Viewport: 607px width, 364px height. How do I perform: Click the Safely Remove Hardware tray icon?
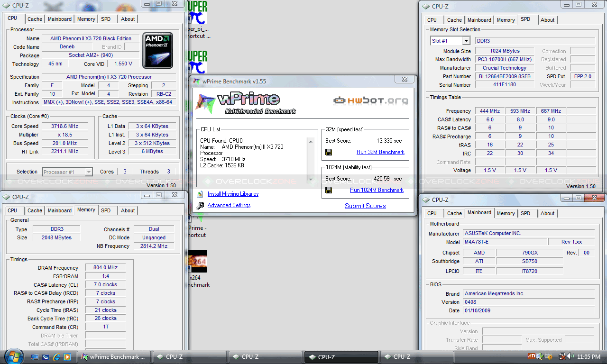[541, 356]
